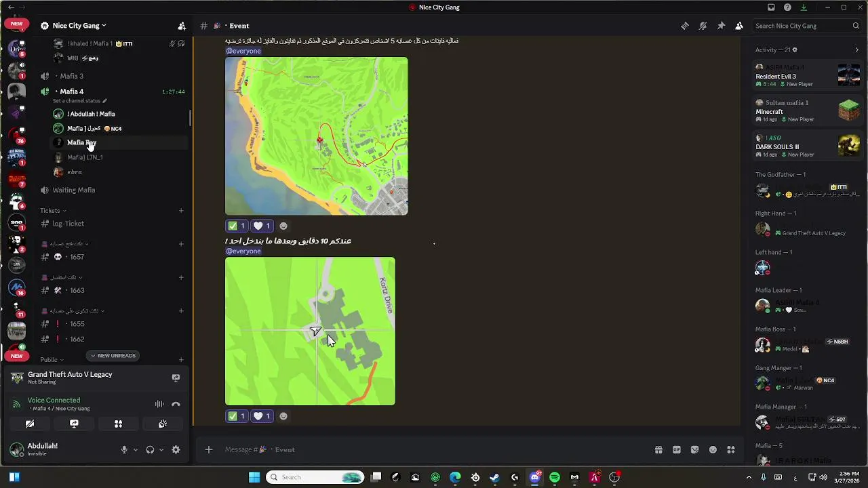Toggle white heart reaction under first map image
Image resolution: width=868 pixels, height=488 pixels.
[x=262, y=226]
